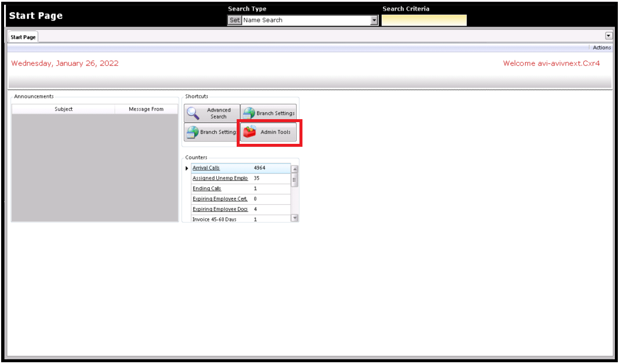This screenshot has height=364, width=619.
Task: Open the Arrival Calls counter link
Action: click(x=206, y=168)
